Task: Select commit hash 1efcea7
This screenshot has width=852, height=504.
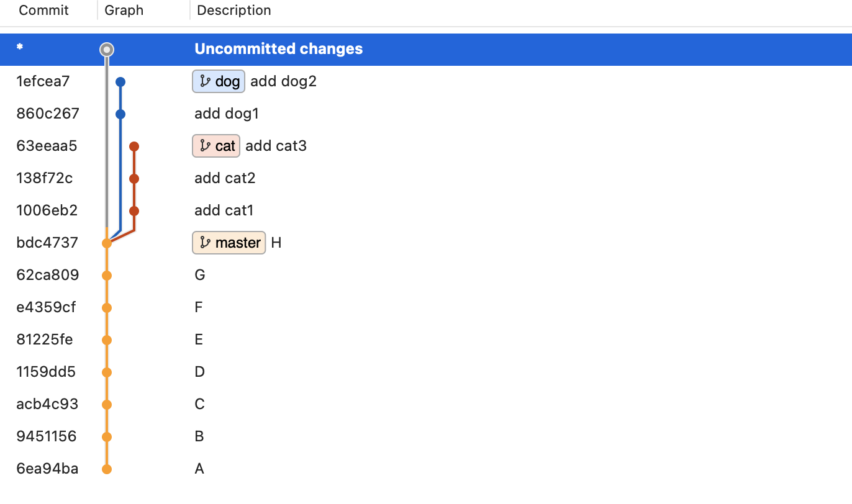Action: point(43,81)
